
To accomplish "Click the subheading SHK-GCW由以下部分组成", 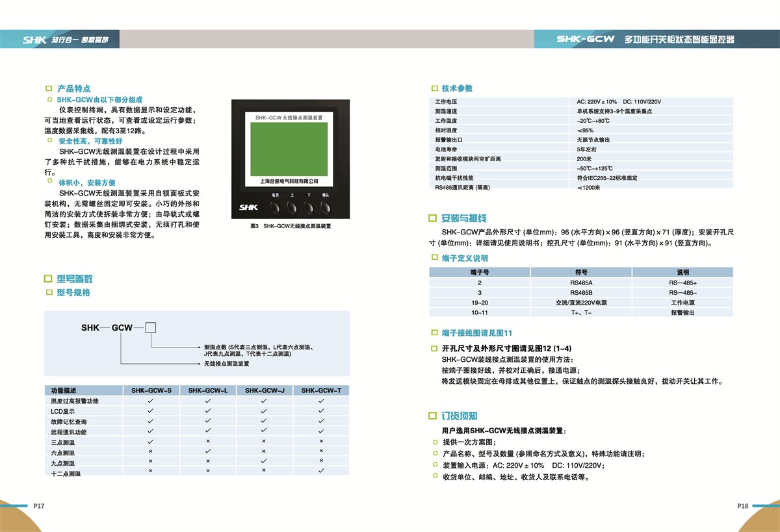I will point(99,100).
